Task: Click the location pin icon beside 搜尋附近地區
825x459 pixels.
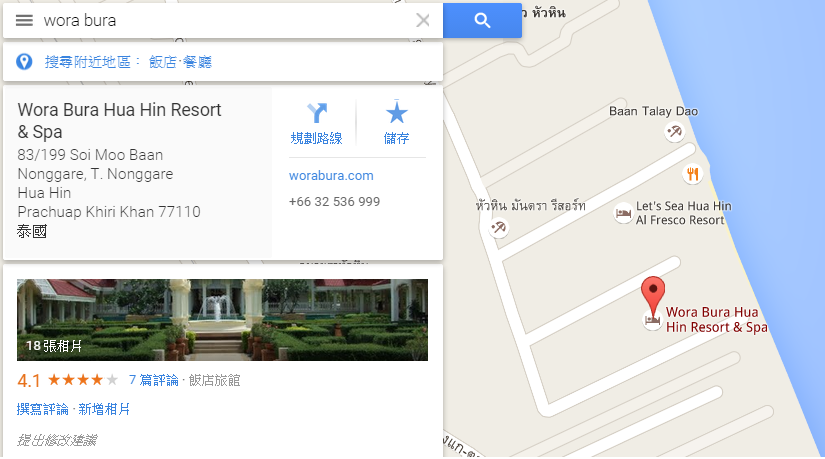Action: click(x=24, y=62)
